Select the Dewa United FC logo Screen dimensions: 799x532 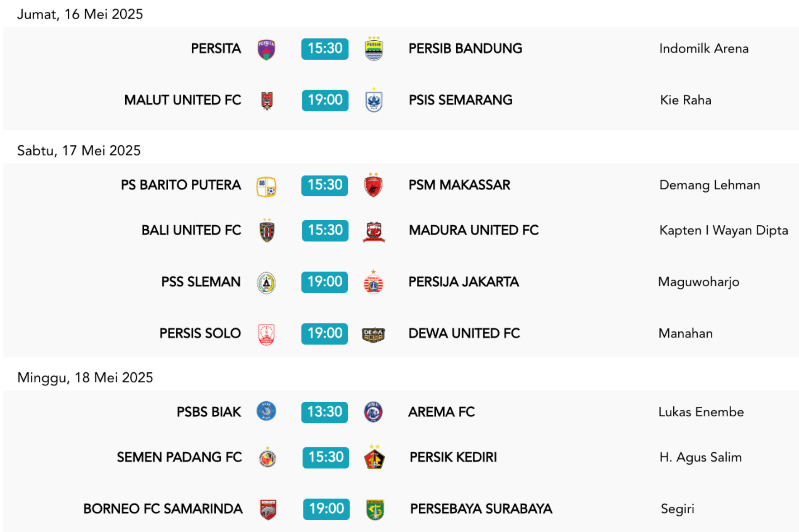[373, 334]
